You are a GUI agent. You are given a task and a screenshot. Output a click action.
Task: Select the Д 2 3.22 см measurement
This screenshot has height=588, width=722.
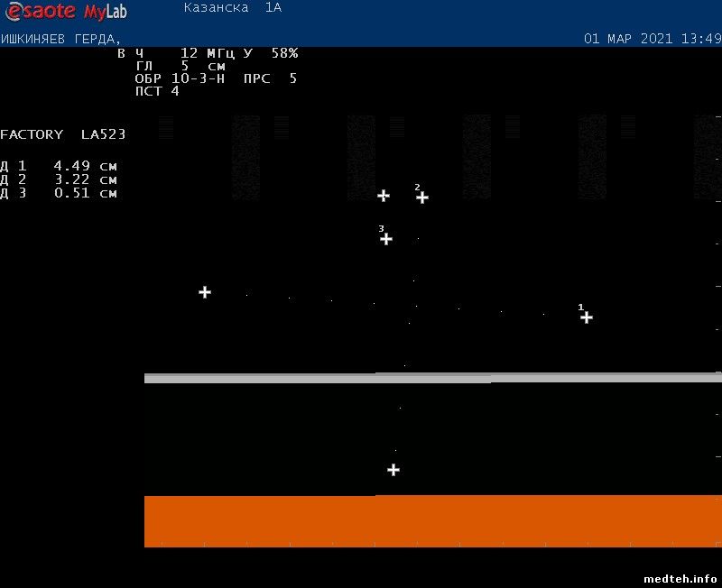click(x=59, y=179)
